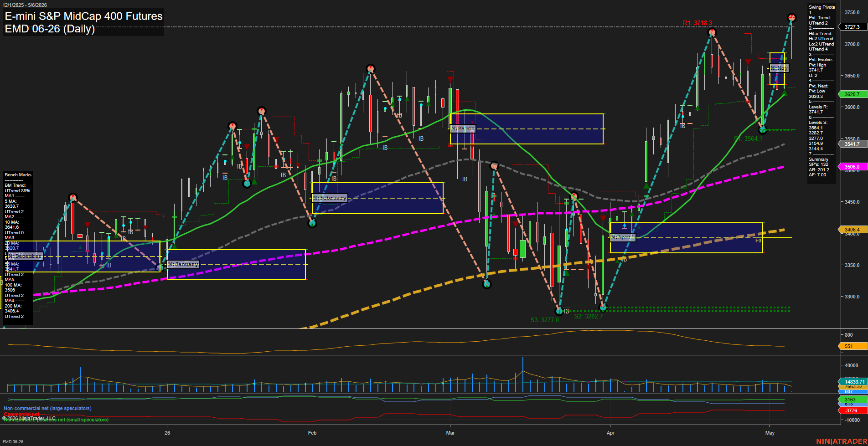Select the M:January monthly range label
This screenshot has height=446, width=868.
click(183, 264)
